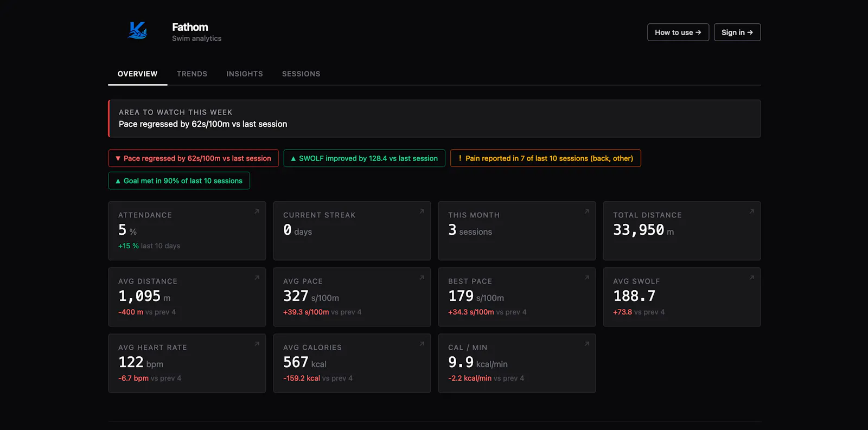Select the Pain reported in 7 sessions chip
Screen dimensions: 868x430
click(545, 158)
